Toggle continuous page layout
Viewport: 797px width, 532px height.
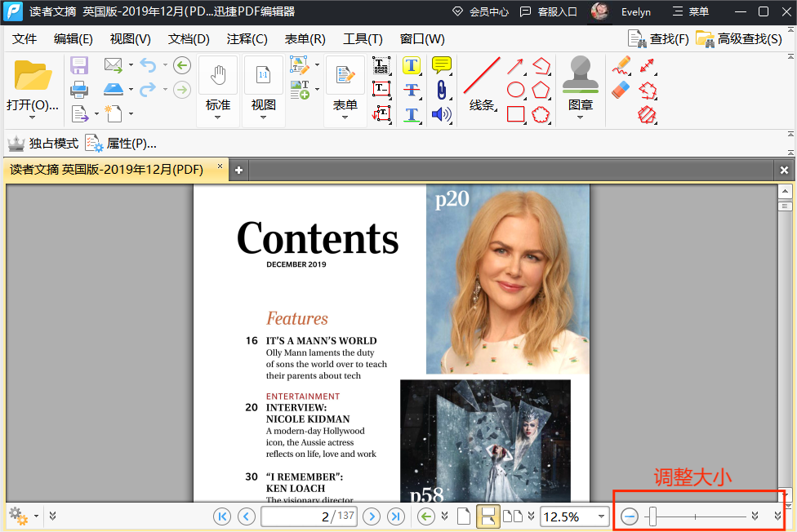488,516
